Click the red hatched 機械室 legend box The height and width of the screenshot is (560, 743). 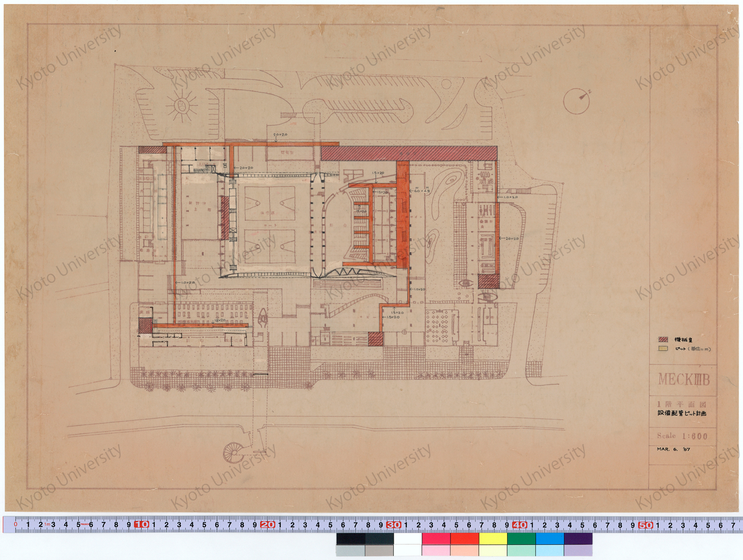663,340
